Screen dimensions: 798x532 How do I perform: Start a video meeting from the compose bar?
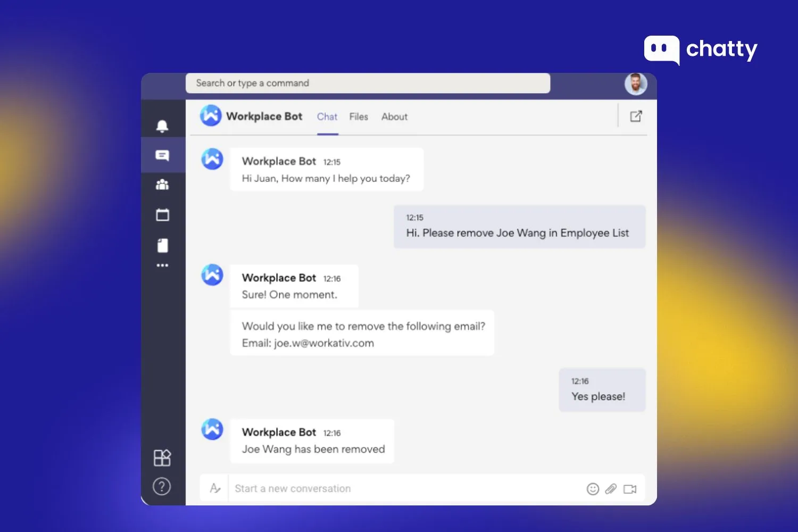click(x=630, y=489)
